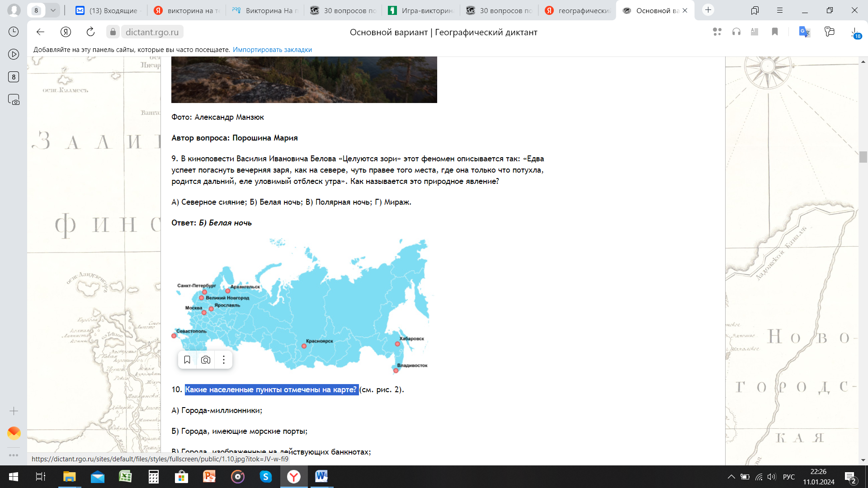Viewport: 868px width, 488px height.
Task: Open Word from taskbar
Action: coord(321,477)
